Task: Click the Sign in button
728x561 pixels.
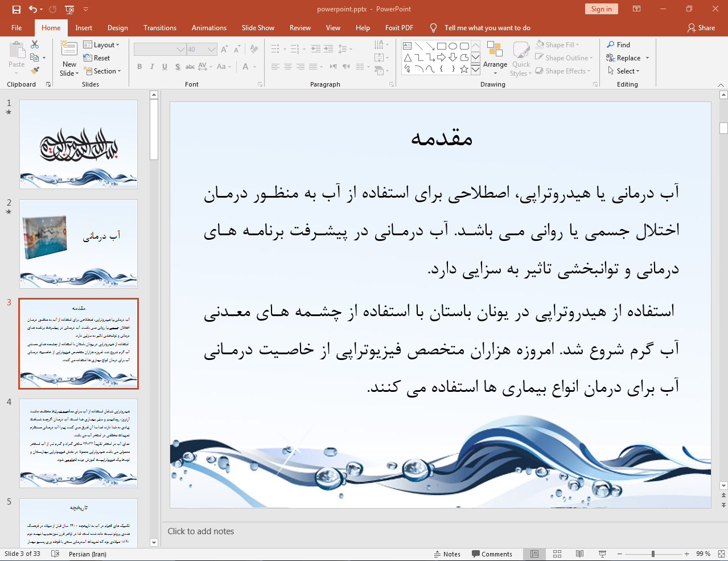Action: pos(601,9)
